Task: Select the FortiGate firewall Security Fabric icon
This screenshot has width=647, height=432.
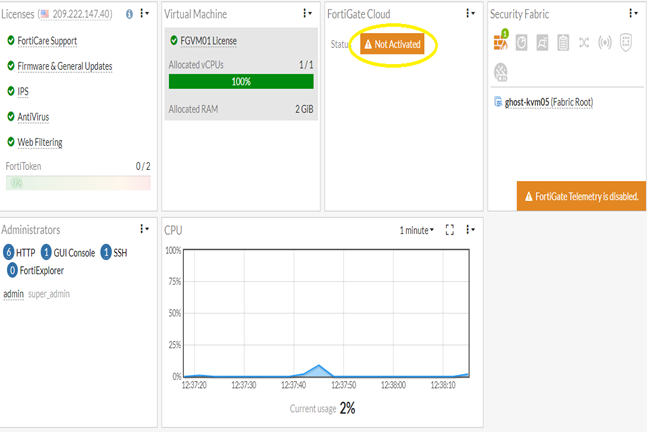Action: [501, 40]
